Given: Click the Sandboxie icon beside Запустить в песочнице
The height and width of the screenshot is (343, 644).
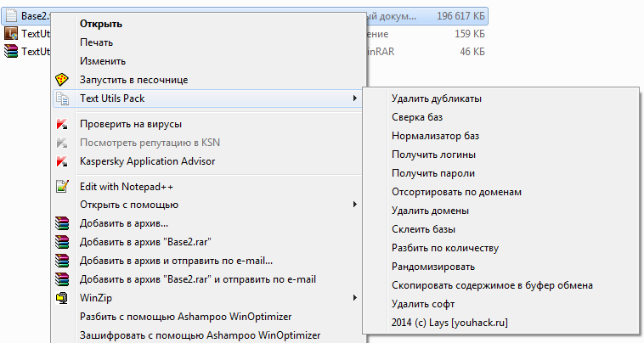Looking at the screenshot, I should pos(61,80).
